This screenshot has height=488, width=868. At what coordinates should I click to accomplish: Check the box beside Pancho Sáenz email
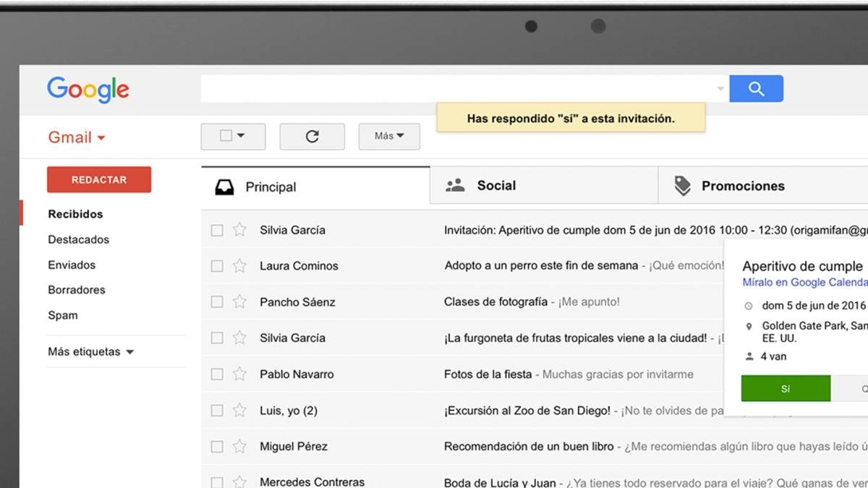217,302
